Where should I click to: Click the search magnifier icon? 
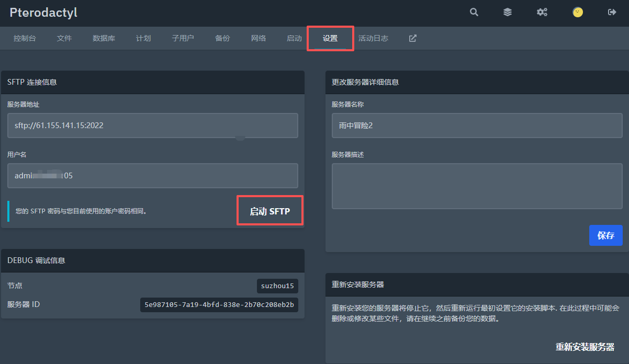(474, 12)
